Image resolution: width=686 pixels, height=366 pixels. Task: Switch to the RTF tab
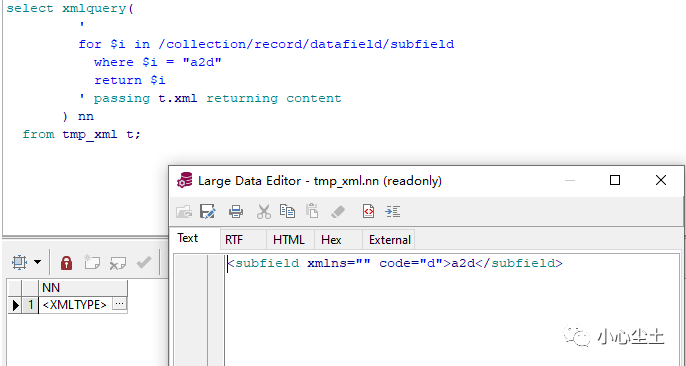[x=234, y=240]
